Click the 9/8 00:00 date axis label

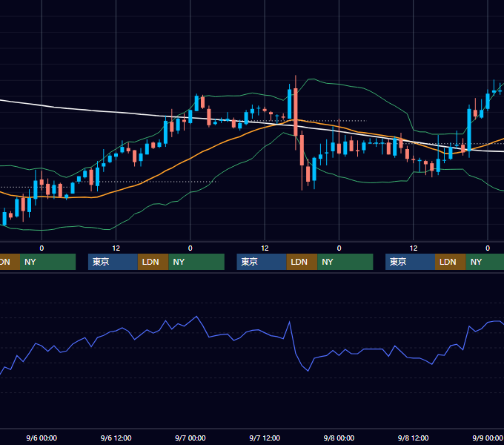tap(339, 438)
